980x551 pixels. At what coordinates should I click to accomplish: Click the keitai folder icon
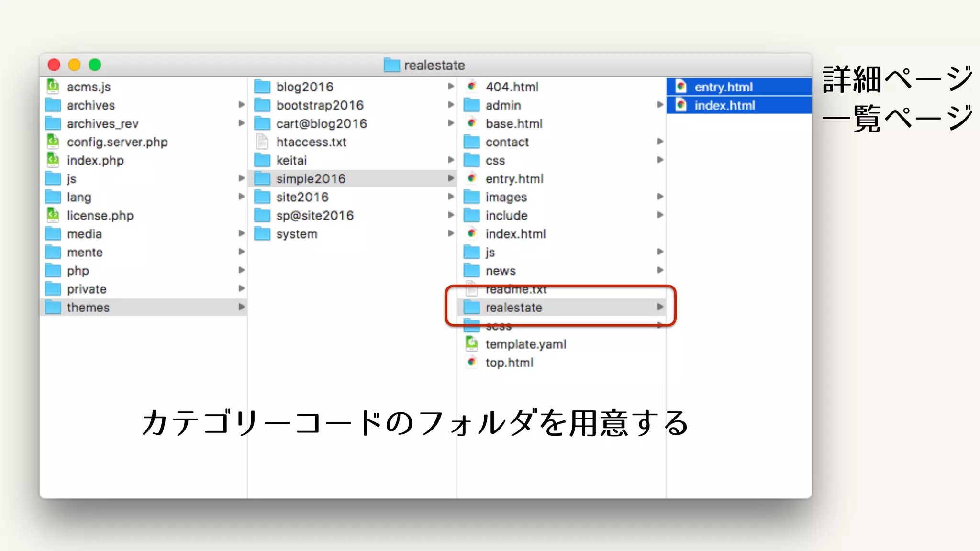262,160
